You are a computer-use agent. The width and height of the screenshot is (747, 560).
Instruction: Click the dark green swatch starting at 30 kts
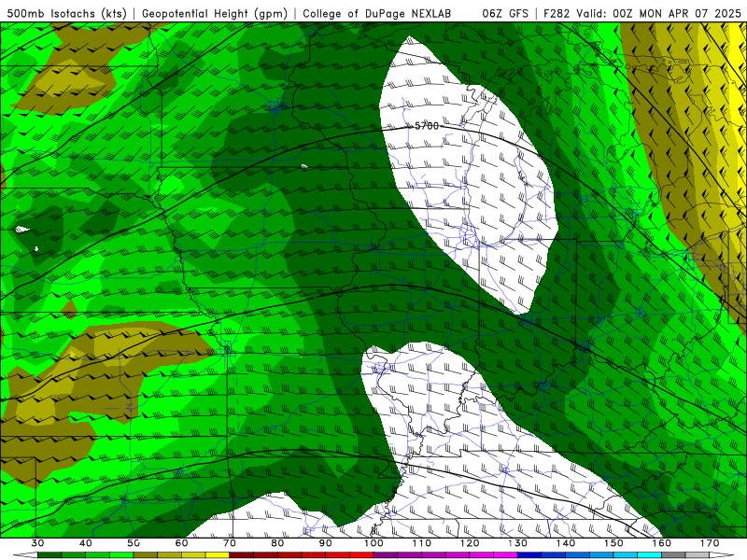pyautogui.click(x=49, y=555)
